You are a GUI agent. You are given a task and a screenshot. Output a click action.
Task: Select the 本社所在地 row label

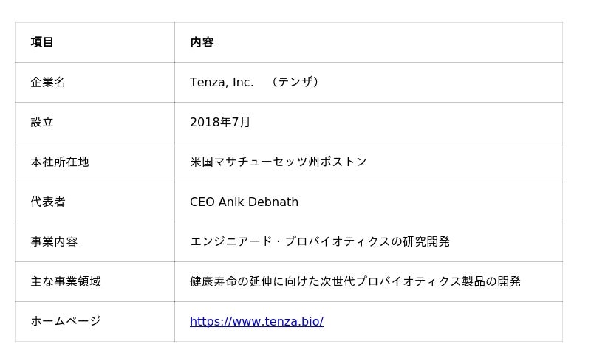60,162
